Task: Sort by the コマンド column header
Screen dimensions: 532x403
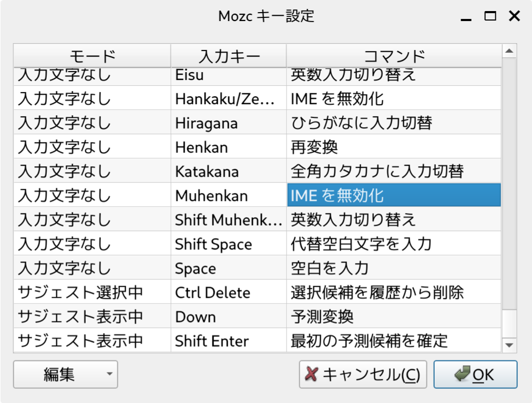Action: (x=394, y=56)
